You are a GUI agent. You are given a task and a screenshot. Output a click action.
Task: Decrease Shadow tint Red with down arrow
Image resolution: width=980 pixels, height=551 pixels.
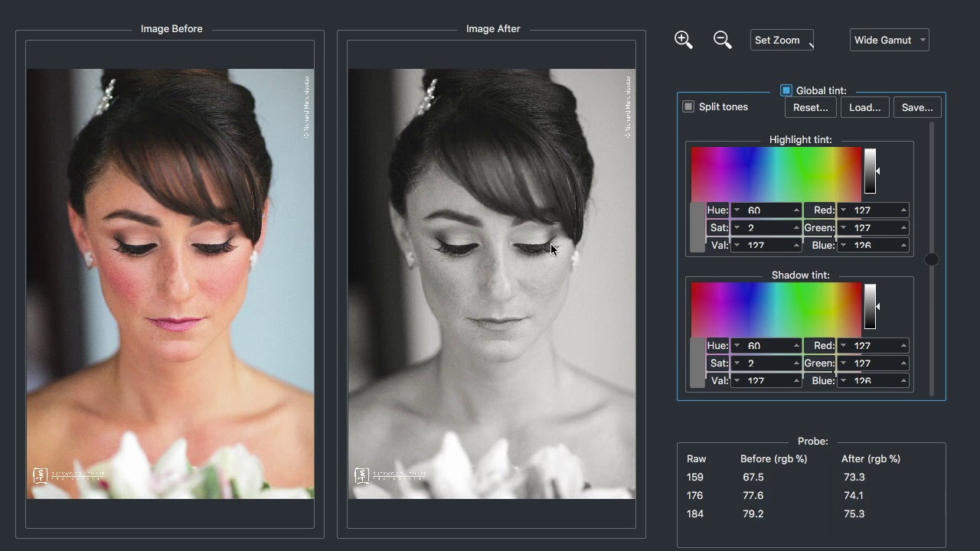click(844, 346)
